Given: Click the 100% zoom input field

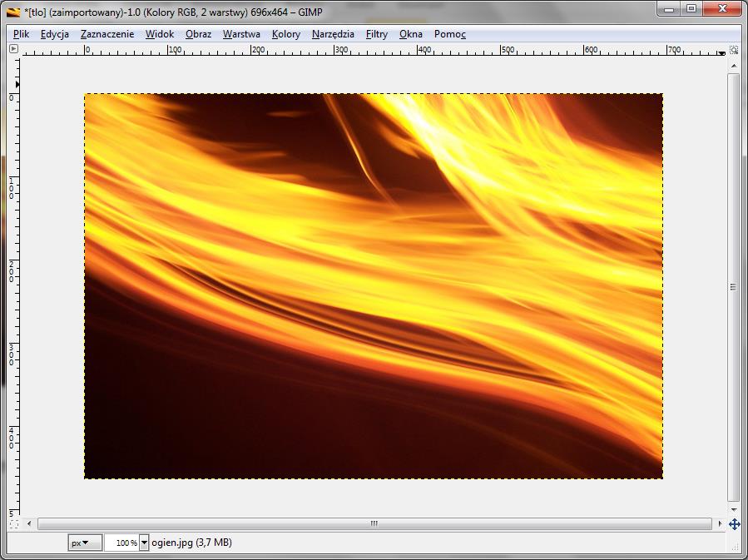Looking at the screenshot, I should [121, 543].
